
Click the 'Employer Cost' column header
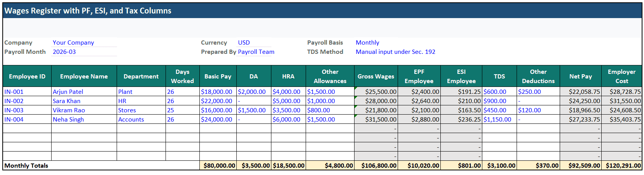(x=622, y=76)
